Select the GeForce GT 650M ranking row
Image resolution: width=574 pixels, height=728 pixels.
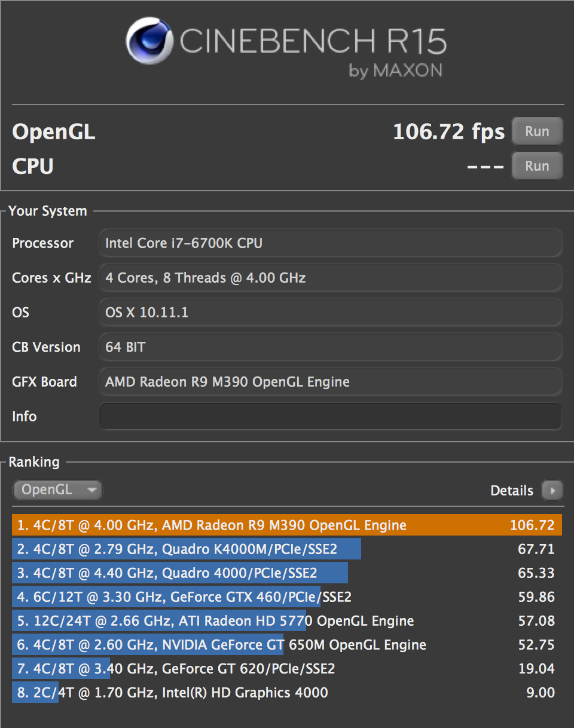coord(286,644)
